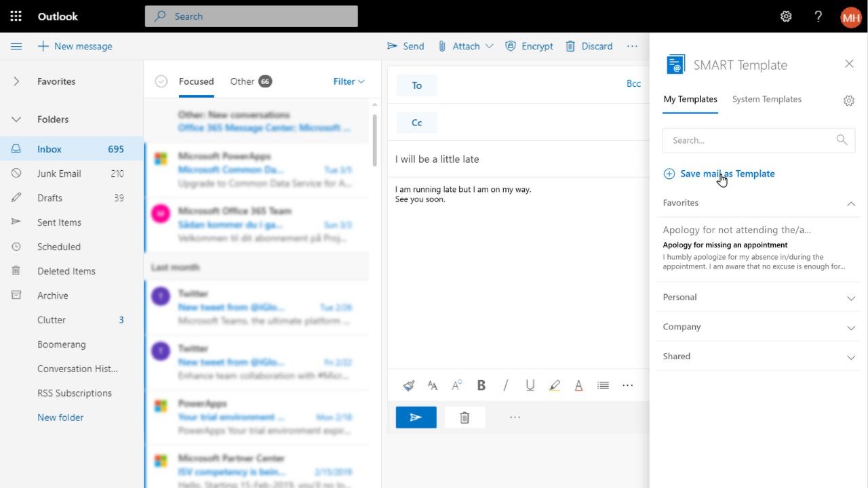Click the Cc recipients button
Image resolution: width=868 pixels, height=488 pixels.
coord(416,123)
